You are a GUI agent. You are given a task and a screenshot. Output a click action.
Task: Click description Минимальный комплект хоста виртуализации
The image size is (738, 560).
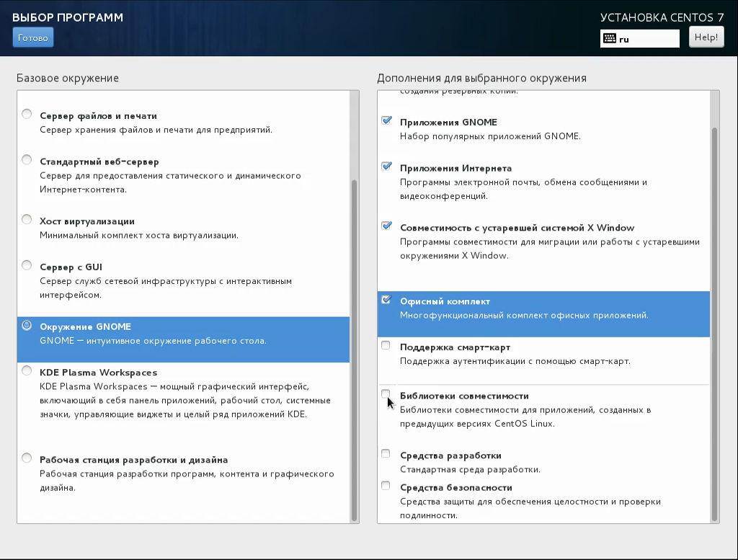(x=139, y=235)
